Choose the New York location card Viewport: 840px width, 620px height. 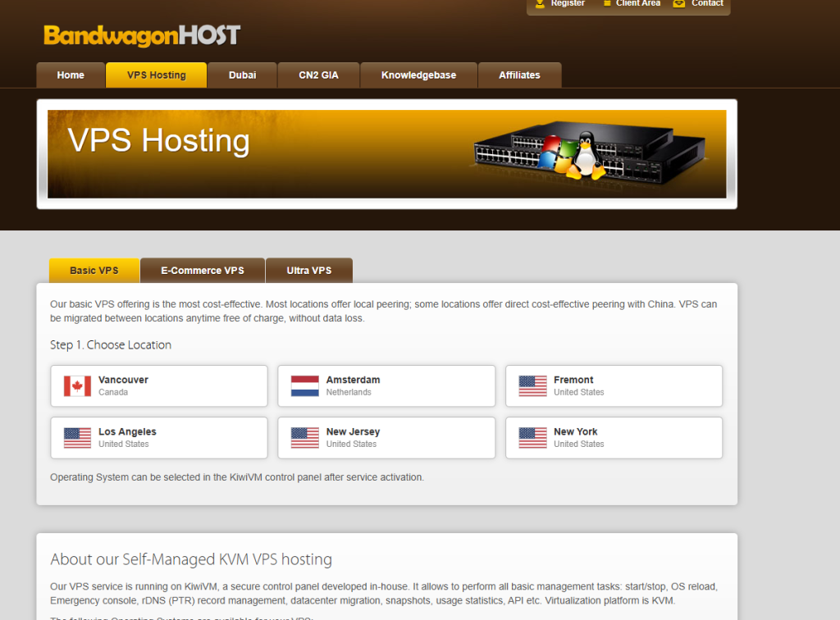tap(614, 438)
